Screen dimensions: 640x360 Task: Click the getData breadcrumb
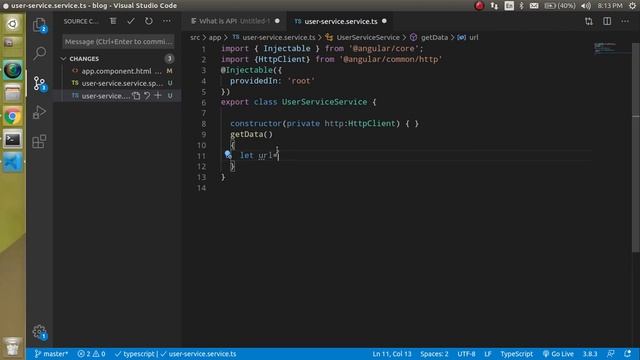pyautogui.click(x=434, y=37)
